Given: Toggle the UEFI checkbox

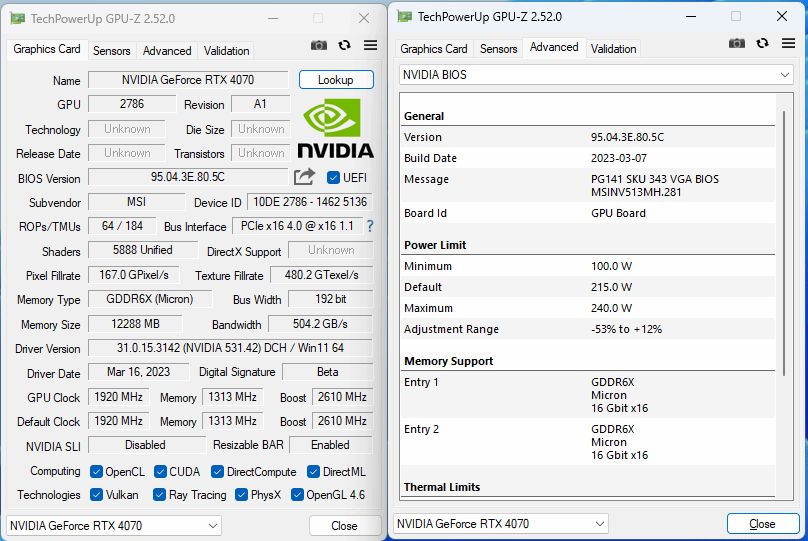Looking at the screenshot, I should point(333,177).
